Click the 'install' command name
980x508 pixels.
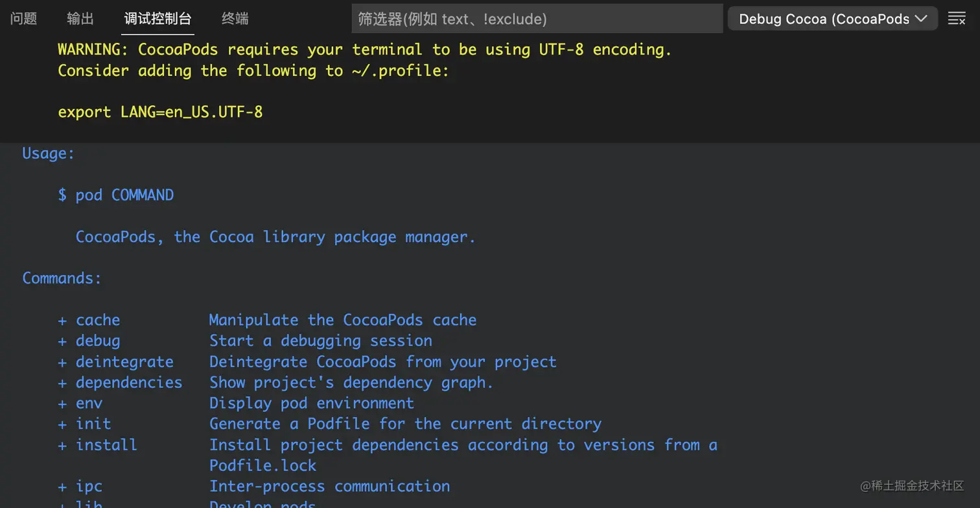106,445
